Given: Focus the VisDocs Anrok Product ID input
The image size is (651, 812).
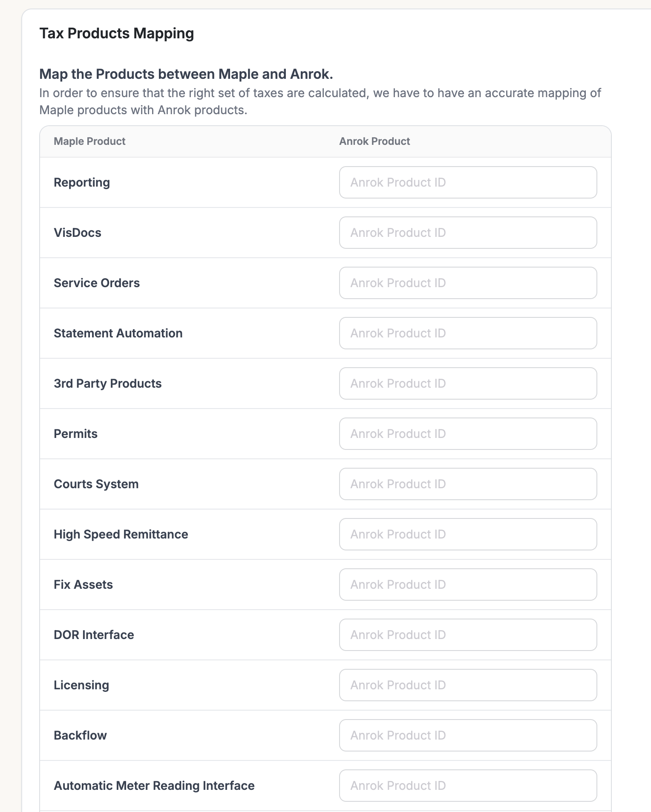Looking at the screenshot, I should pos(468,233).
